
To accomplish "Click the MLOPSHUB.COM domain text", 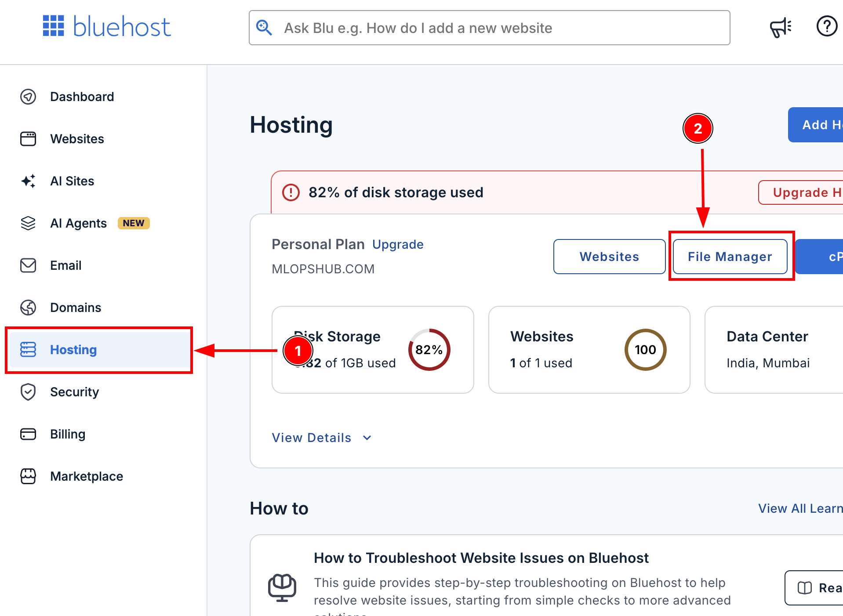I will (x=323, y=269).
